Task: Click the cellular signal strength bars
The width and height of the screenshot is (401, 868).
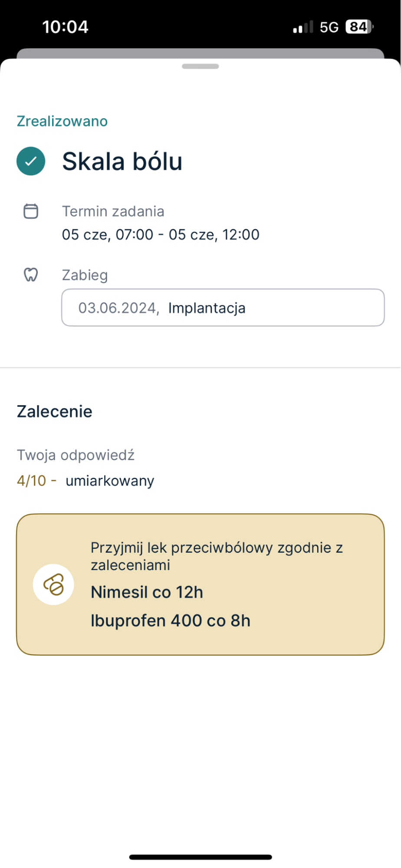Action: click(x=303, y=27)
